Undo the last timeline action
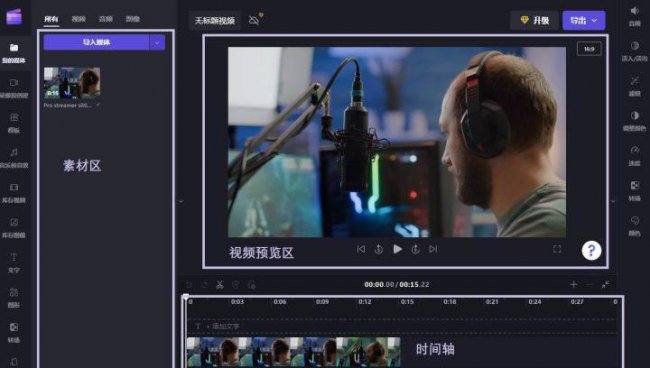 (x=189, y=285)
